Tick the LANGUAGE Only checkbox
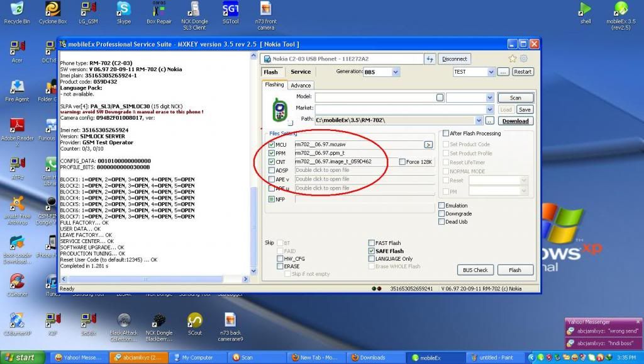The height and width of the screenshot is (364, 644). click(x=371, y=259)
